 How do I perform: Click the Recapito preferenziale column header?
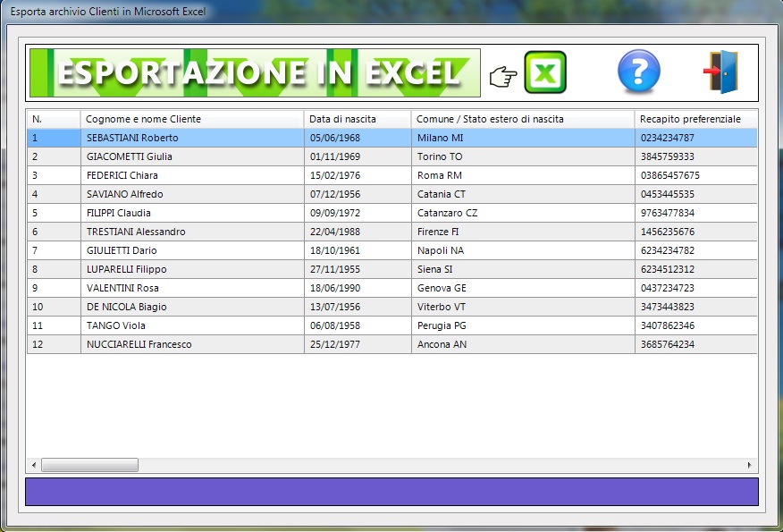tap(696, 119)
